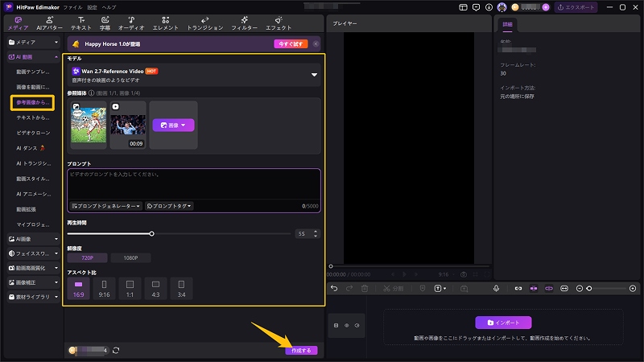Select 参考画像から in the sidebar
This screenshot has width=644, height=362.
tap(32, 103)
